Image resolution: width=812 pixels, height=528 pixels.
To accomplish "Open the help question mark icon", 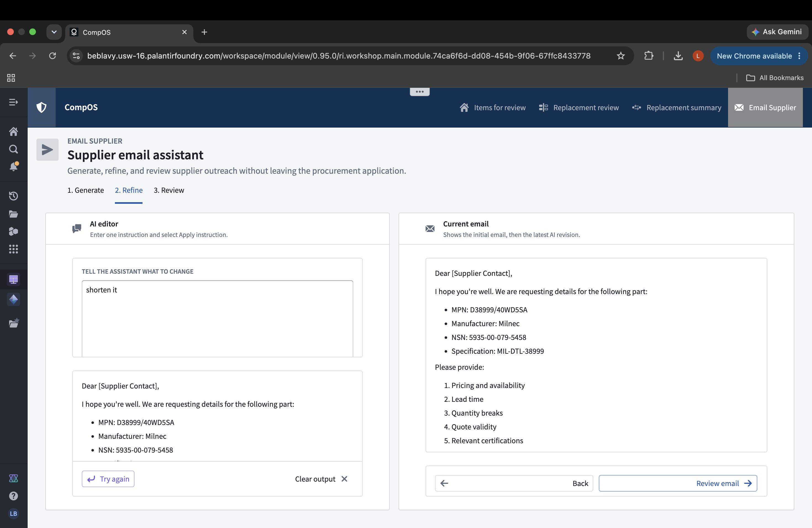I will point(13,496).
